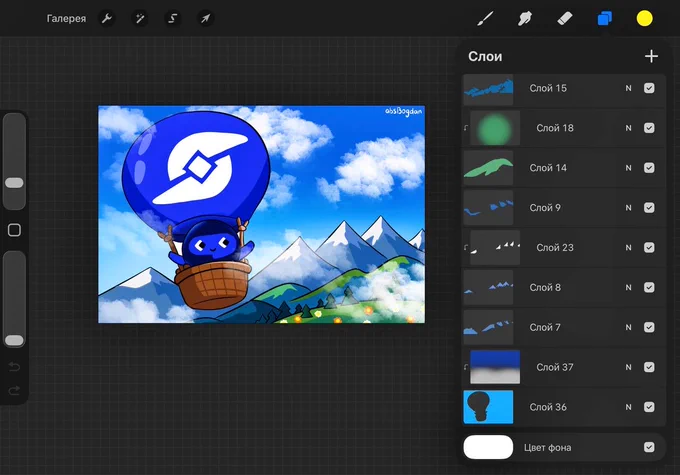This screenshot has width=680, height=475.
Task: Hide layer Слой 18
Action: tap(649, 128)
